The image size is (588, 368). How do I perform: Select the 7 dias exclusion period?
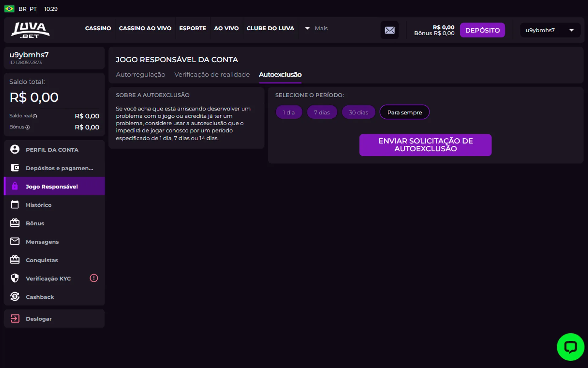pos(322,112)
